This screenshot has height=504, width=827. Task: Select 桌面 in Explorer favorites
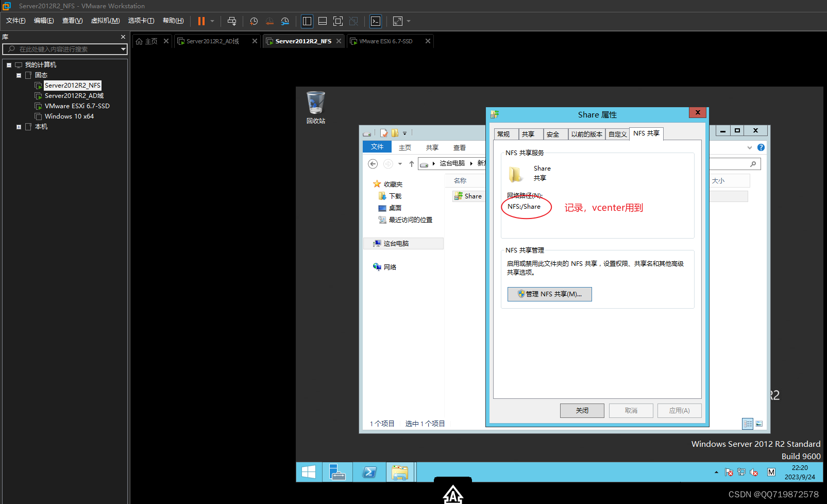(x=390, y=208)
